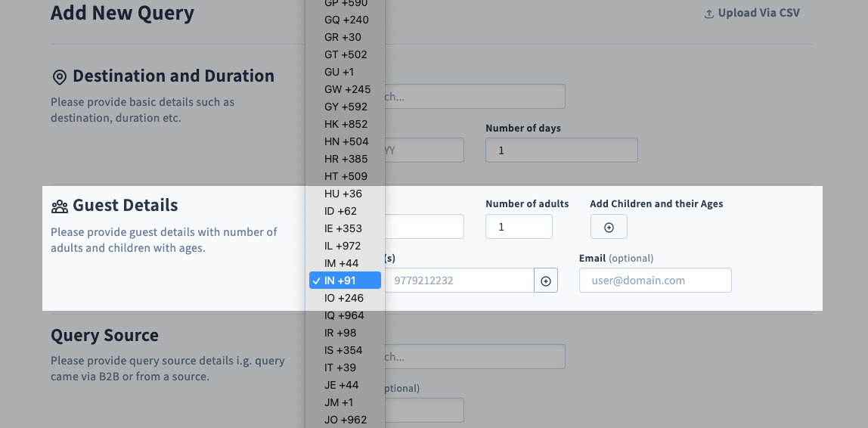
Task: Click the Destination location pin icon
Action: coord(60,77)
